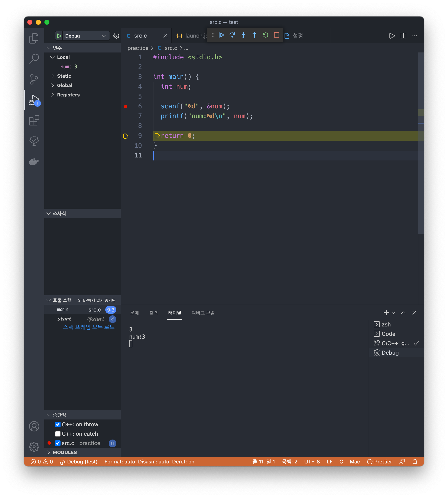Switch to the 문제 panel tab
The image size is (448, 498).
click(134, 313)
